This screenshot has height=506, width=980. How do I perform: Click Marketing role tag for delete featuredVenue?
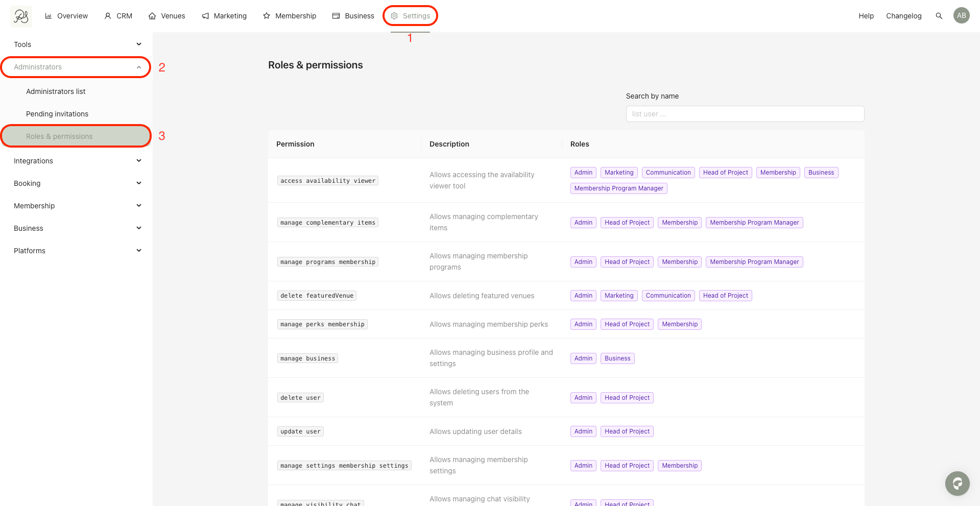[619, 296]
